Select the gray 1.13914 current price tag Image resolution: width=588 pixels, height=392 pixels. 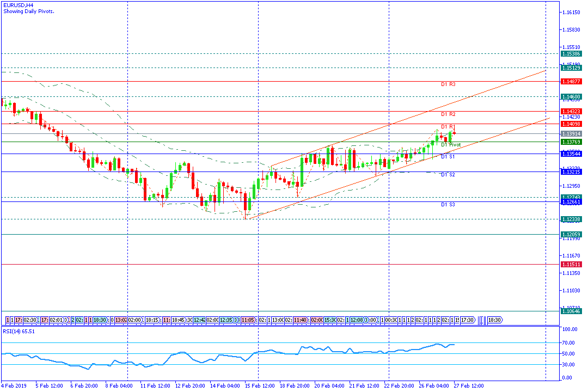(x=571, y=134)
